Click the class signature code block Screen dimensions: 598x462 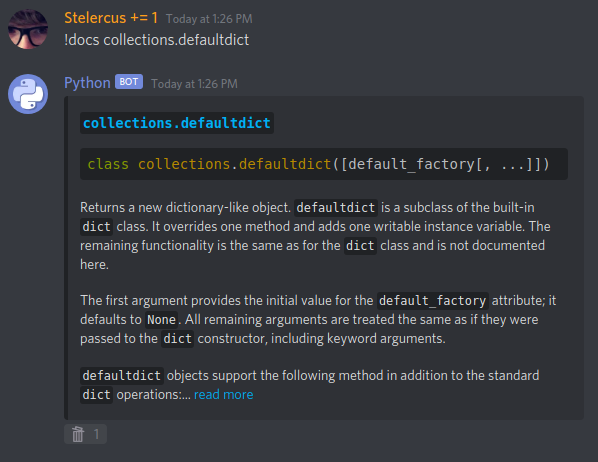coord(324,164)
